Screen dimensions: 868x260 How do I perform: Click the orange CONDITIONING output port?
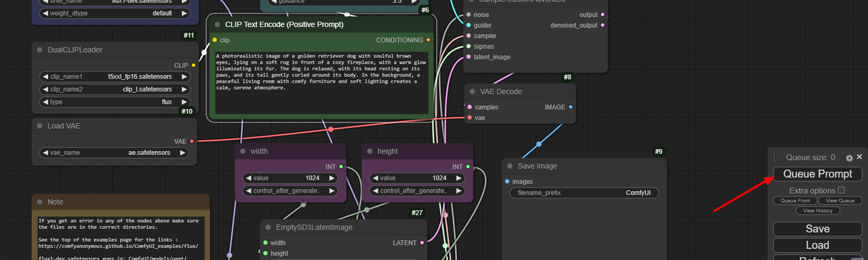click(x=428, y=40)
